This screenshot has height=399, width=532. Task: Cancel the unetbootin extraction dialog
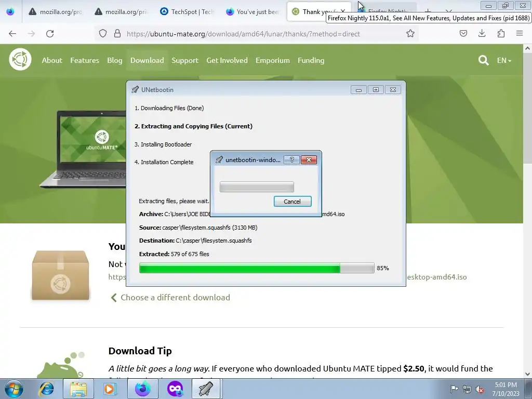point(292,201)
